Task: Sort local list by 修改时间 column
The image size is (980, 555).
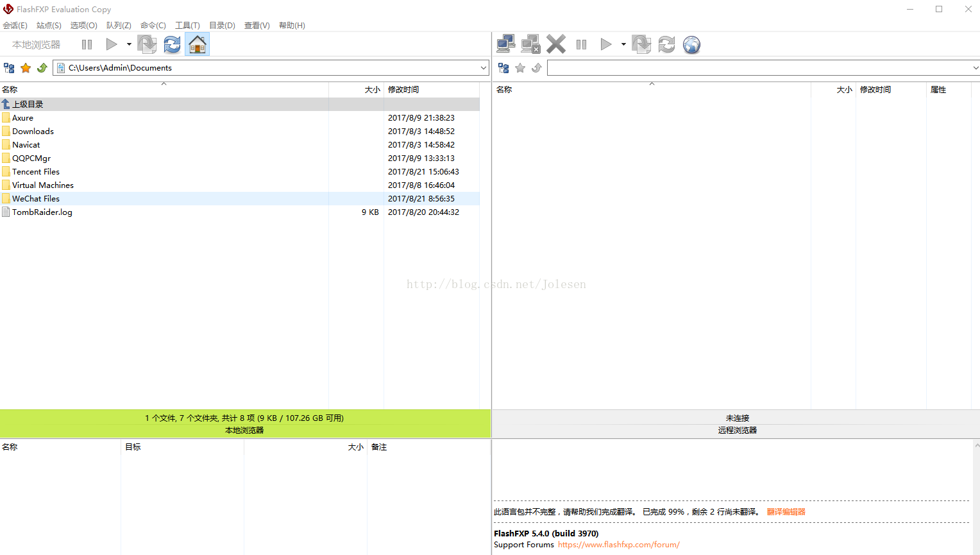Action: pos(432,90)
